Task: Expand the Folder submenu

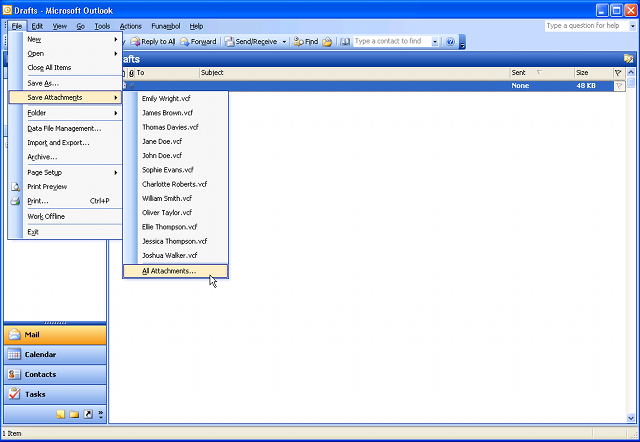Action: point(65,113)
